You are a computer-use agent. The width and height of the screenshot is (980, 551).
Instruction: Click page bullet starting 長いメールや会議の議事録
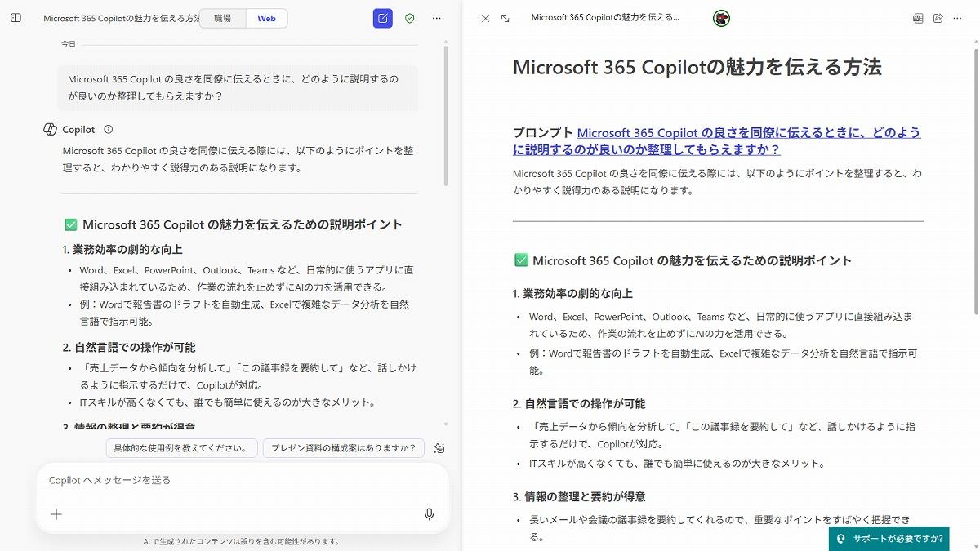(719, 528)
